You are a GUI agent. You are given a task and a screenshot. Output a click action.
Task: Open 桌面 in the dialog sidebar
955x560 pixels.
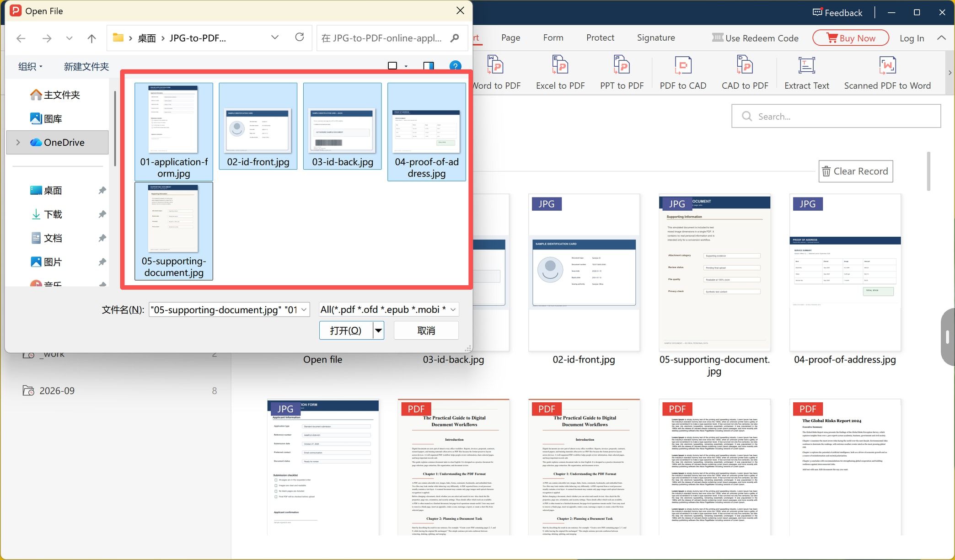tap(53, 191)
